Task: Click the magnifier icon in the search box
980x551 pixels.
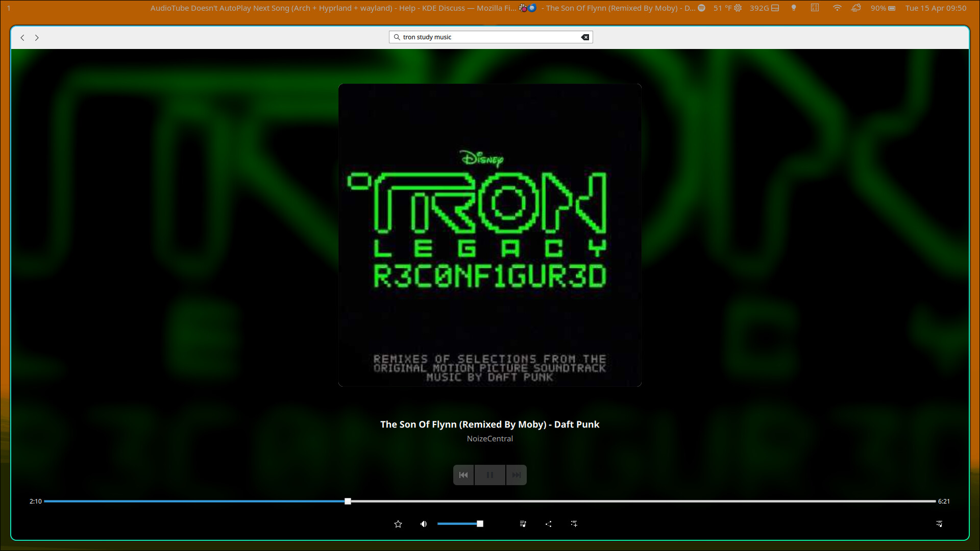Action: click(397, 37)
